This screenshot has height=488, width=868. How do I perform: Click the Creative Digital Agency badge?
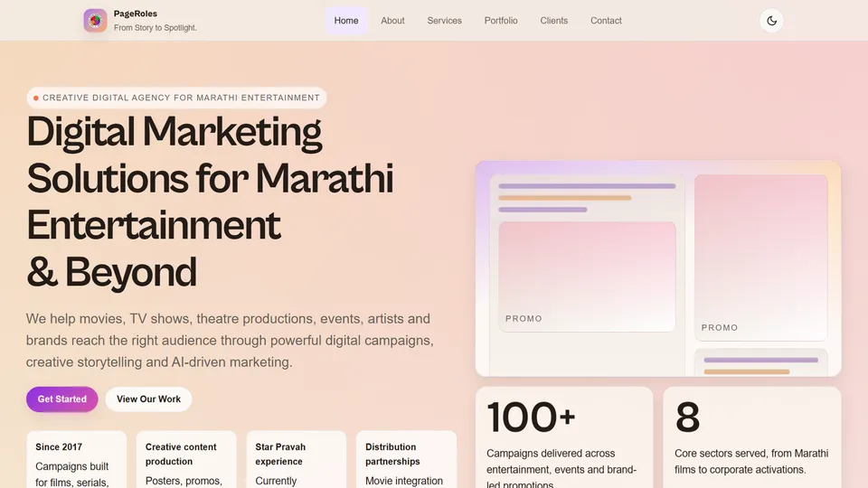(176, 98)
